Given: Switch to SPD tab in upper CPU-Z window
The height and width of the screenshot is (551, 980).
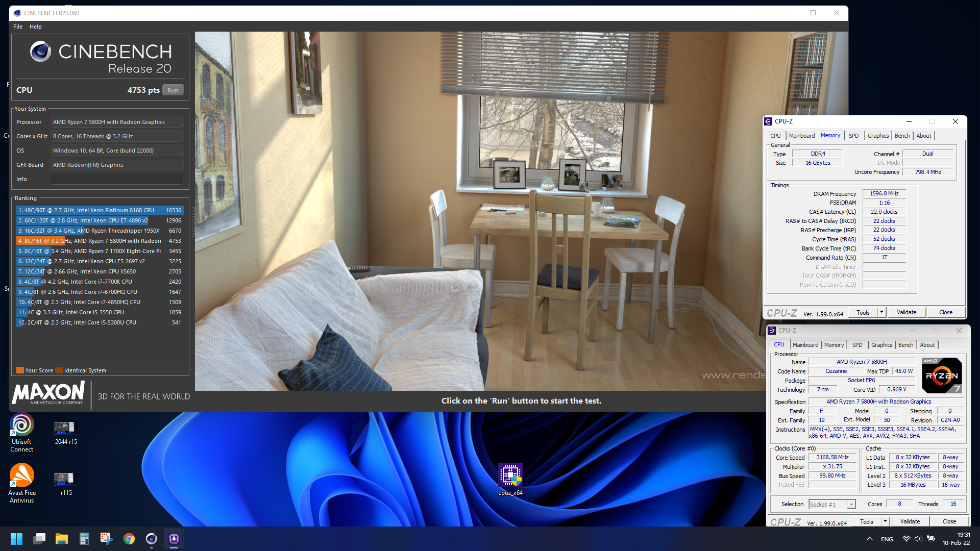Looking at the screenshot, I should coord(853,136).
